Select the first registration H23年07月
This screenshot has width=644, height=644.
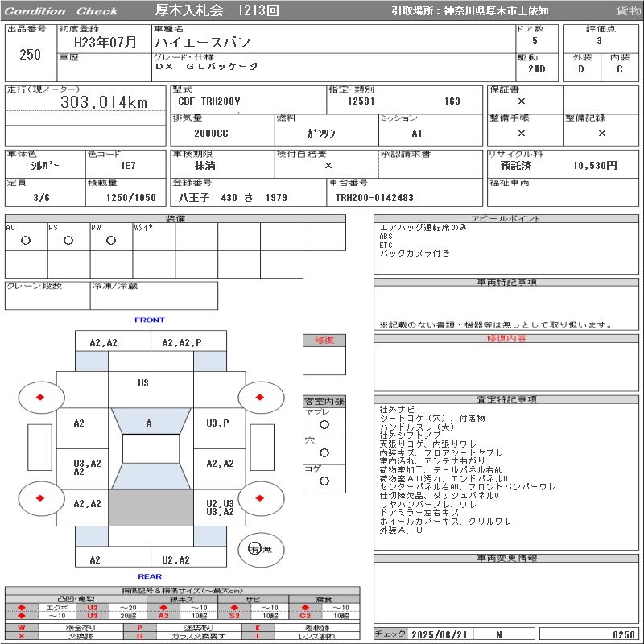pos(105,43)
